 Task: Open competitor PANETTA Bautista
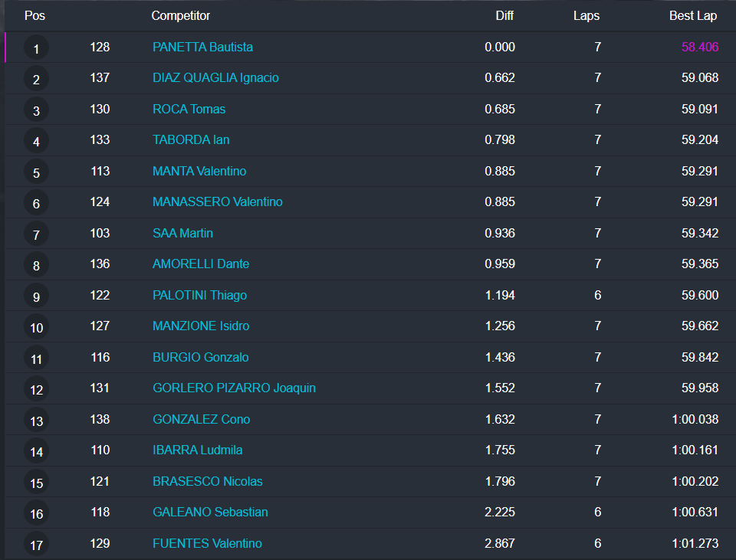(x=202, y=47)
